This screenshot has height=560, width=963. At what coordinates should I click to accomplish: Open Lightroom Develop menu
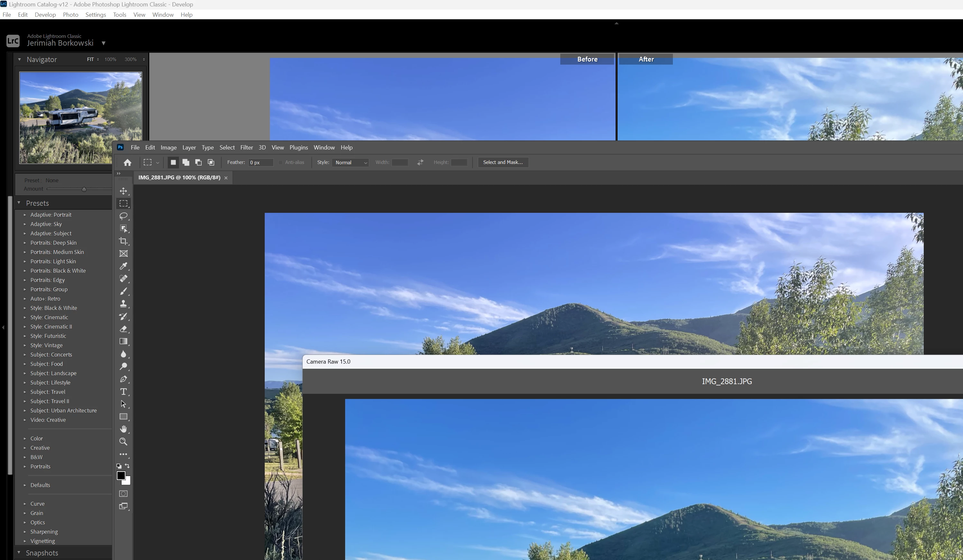[45, 14]
